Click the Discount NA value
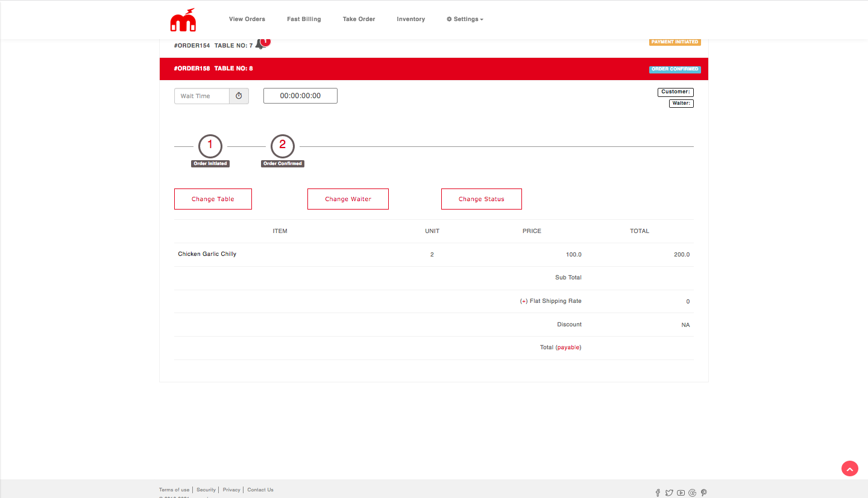868x498 pixels. pyautogui.click(x=686, y=325)
